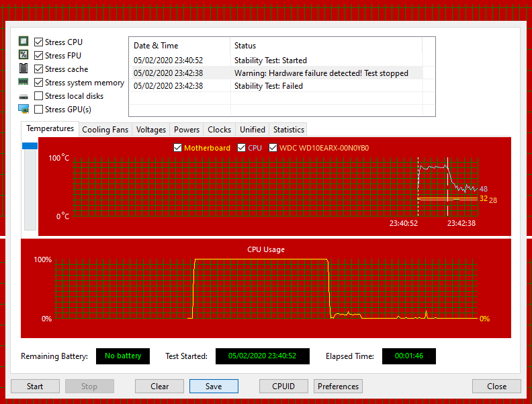Open the Powers tab

(x=187, y=130)
